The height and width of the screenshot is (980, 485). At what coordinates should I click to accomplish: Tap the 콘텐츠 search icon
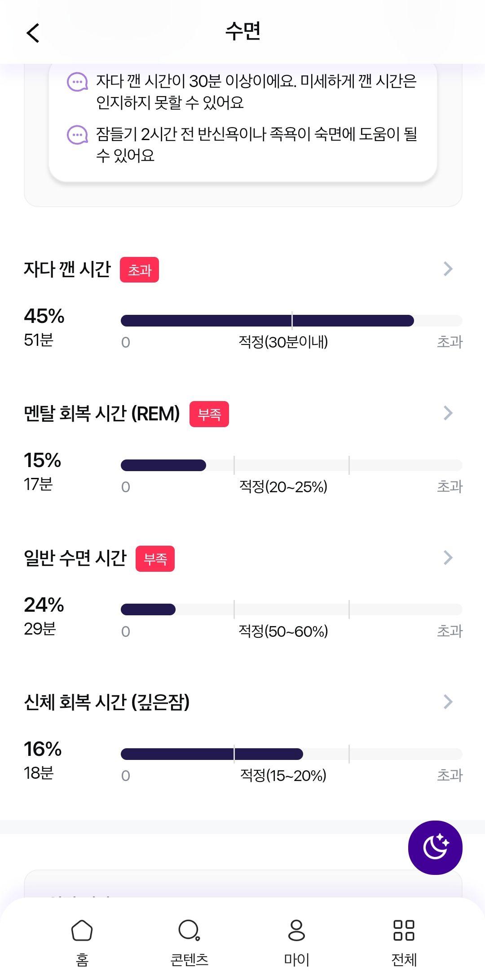(189, 930)
